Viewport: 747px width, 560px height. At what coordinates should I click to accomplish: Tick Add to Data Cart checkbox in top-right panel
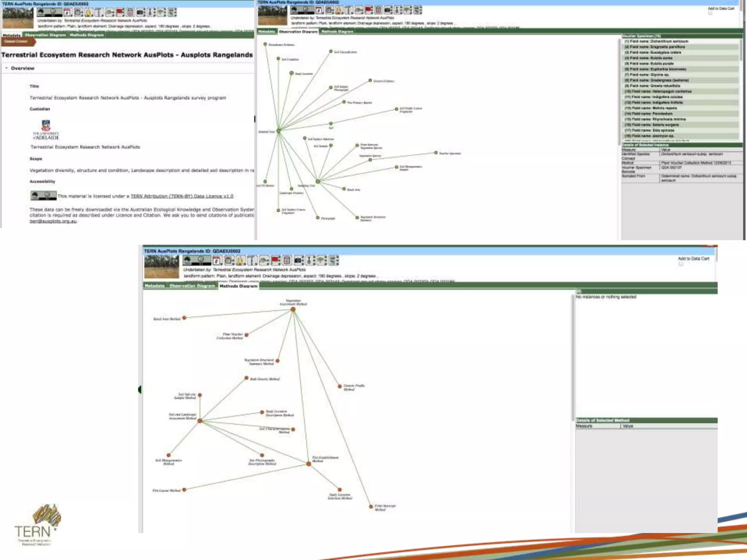pos(710,13)
